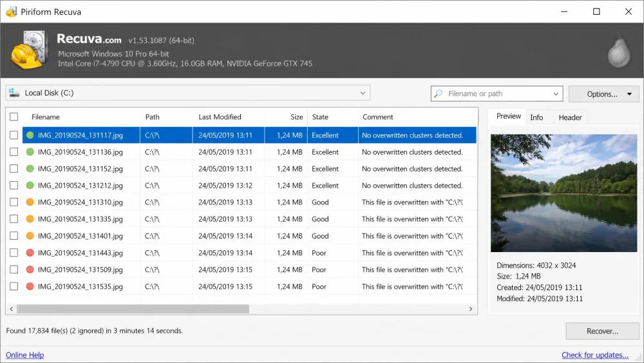Check the box for IMG_20190524_131212.jpg
644x363 pixels.
pos(14,186)
